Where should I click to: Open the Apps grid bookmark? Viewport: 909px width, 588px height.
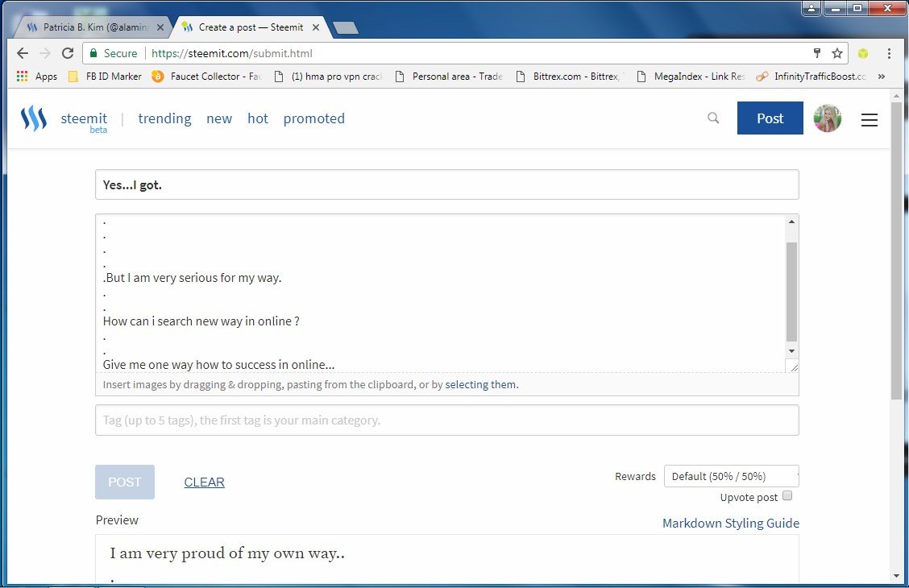click(x=37, y=76)
